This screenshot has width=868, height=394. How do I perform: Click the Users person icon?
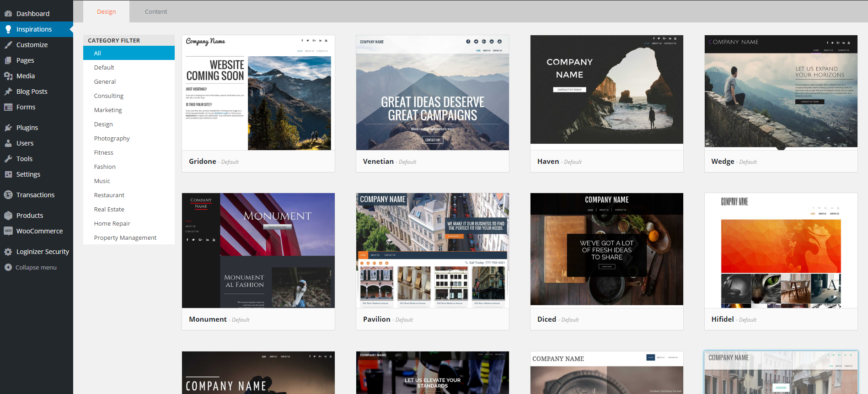(8, 143)
